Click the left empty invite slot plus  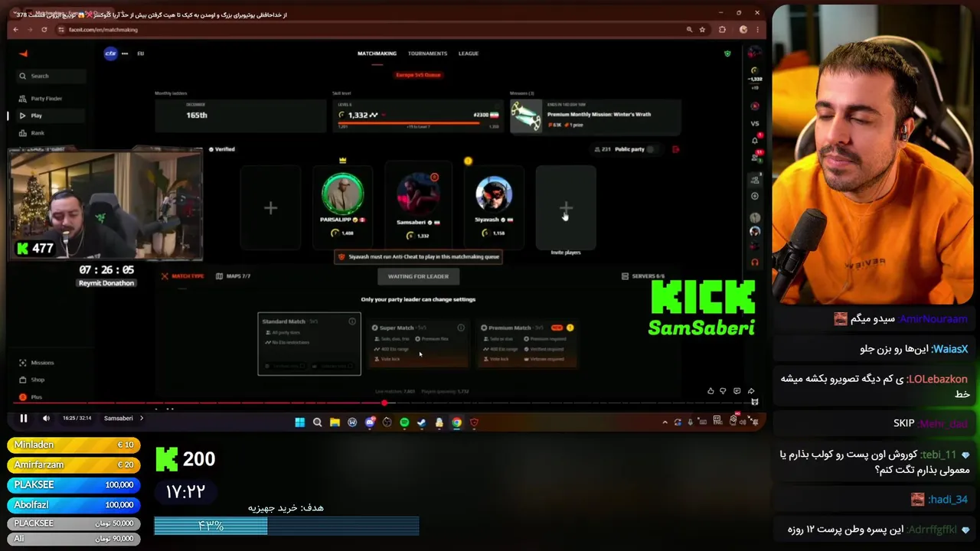click(x=270, y=207)
